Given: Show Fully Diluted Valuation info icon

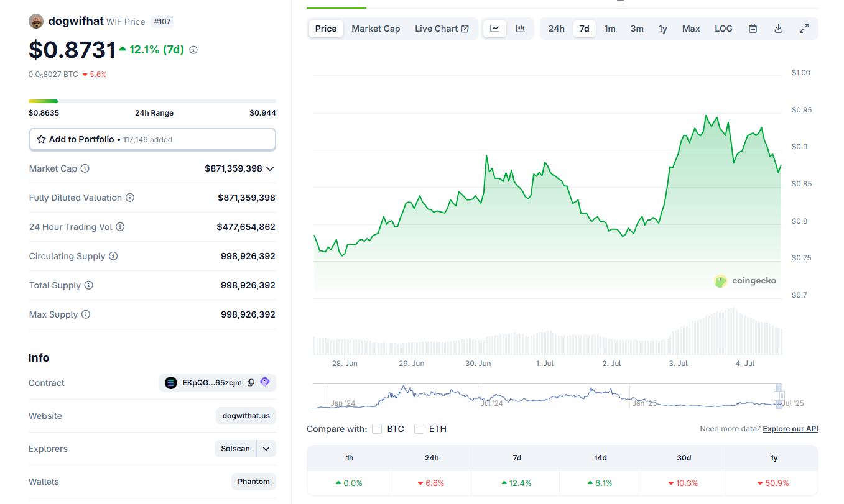Looking at the screenshot, I should click(x=130, y=198).
